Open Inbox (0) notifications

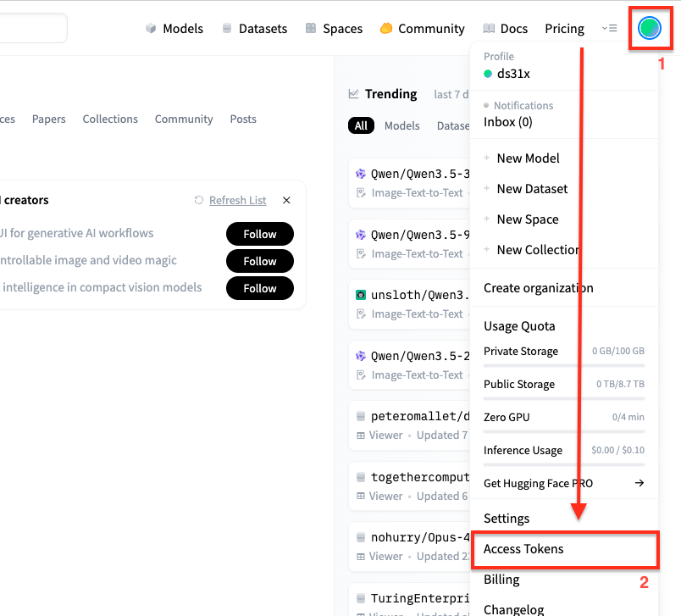click(507, 122)
